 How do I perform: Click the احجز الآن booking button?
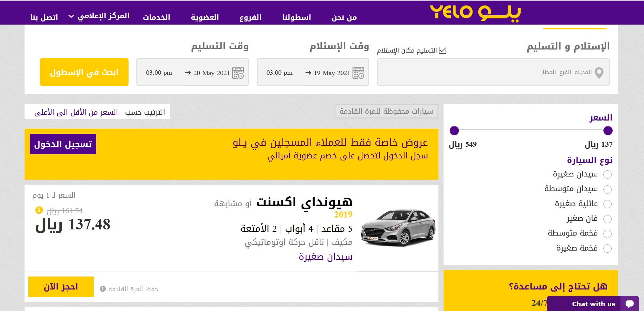(61, 287)
